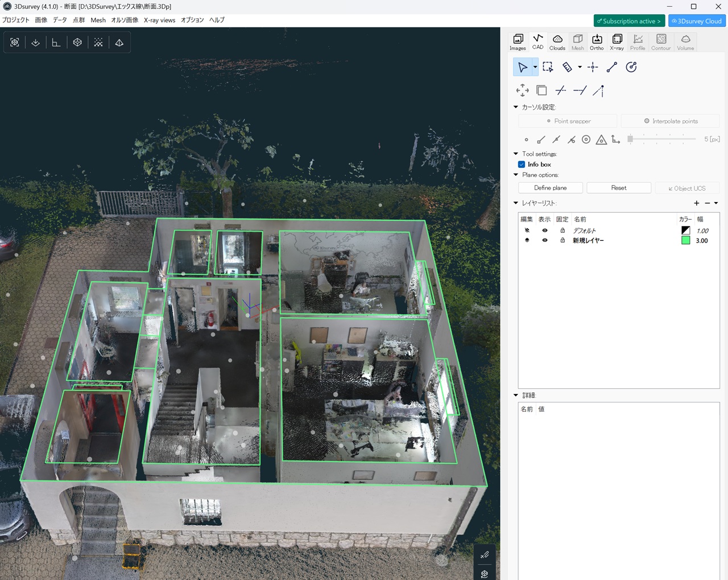Collapse the カーソル設定 section
This screenshot has width=728, height=580.
[516, 107]
